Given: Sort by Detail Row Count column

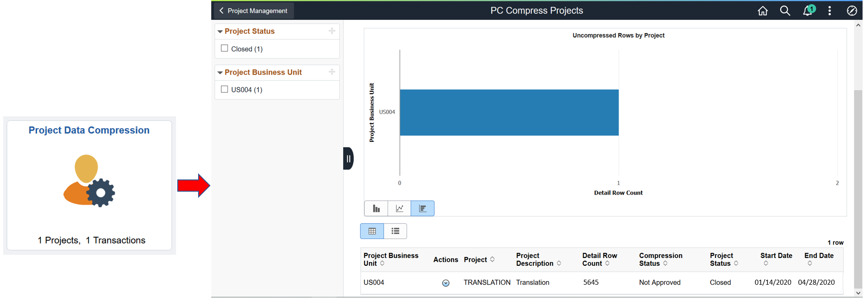Looking at the screenshot, I should [607, 263].
